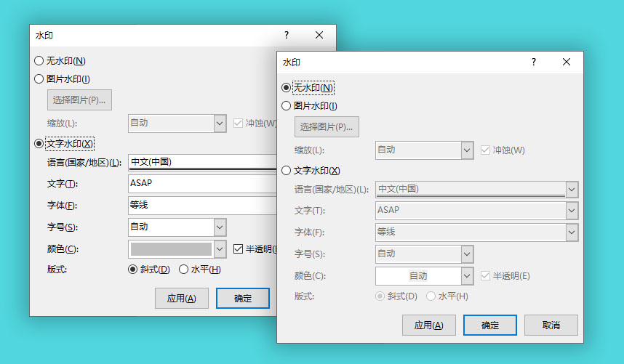This screenshot has width=624, height=364.
Task: Expand 语言 dropdown arrow in front dialog
Action: click(x=572, y=190)
